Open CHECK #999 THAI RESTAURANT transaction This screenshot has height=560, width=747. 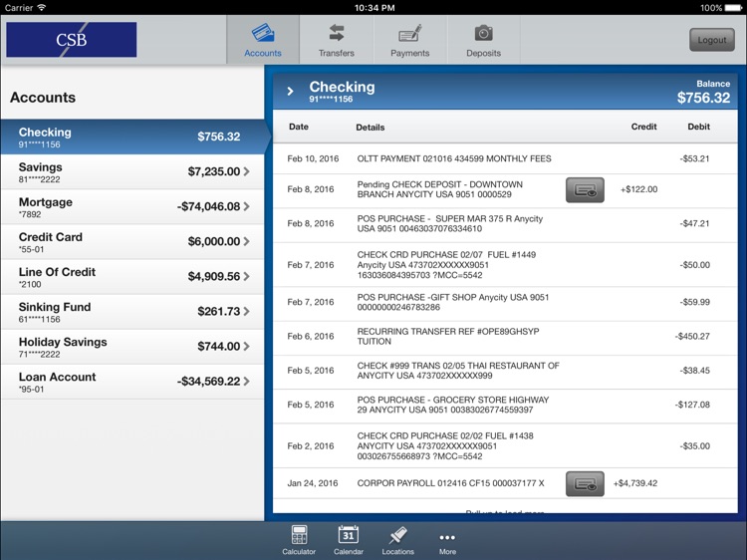[x=505, y=372]
